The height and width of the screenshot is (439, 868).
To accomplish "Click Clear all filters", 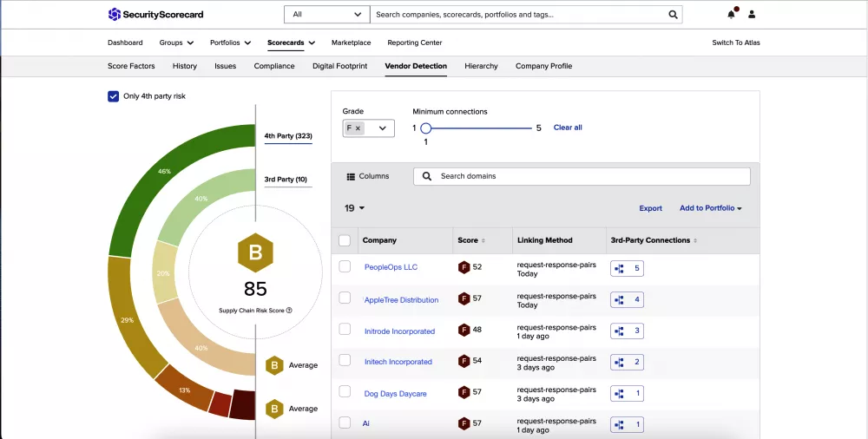I will tap(568, 128).
